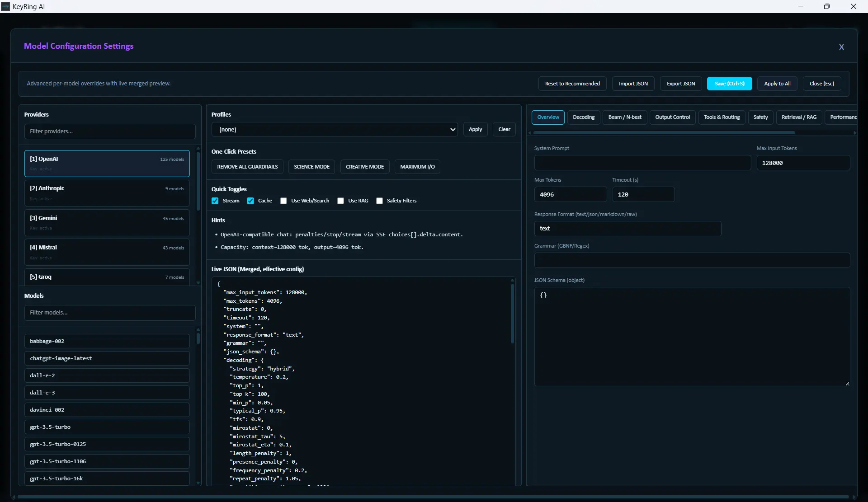Switch to the Output Control tab
This screenshot has height=502, width=868.
672,117
